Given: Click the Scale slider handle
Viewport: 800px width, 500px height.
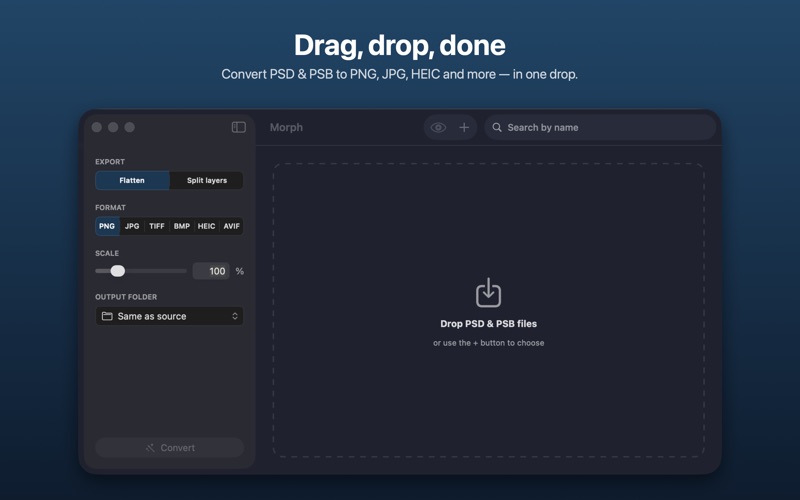Looking at the screenshot, I should (x=118, y=271).
